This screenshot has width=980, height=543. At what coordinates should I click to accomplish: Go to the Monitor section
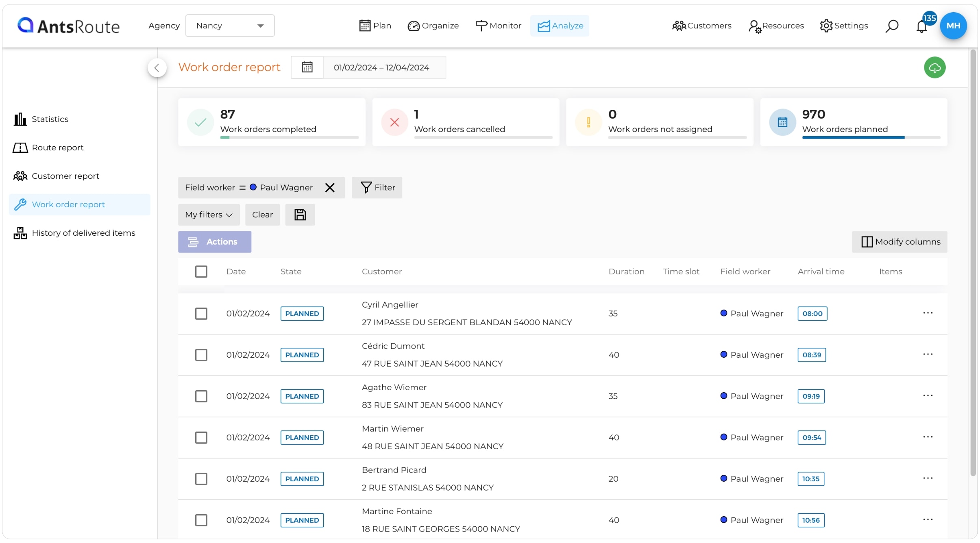pos(498,26)
